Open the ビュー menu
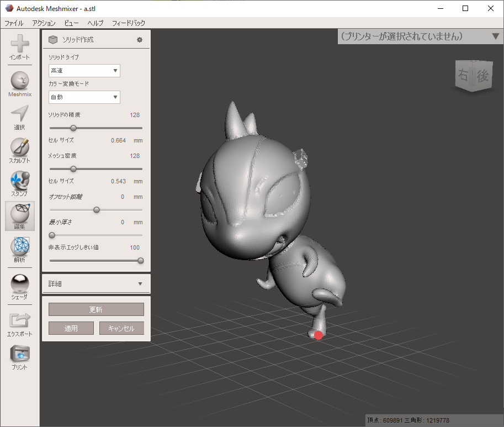 pyautogui.click(x=71, y=23)
